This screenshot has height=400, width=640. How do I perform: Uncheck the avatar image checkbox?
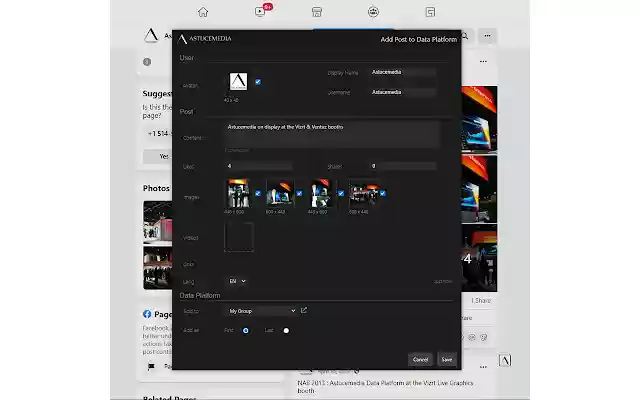(x=258, y=82)
